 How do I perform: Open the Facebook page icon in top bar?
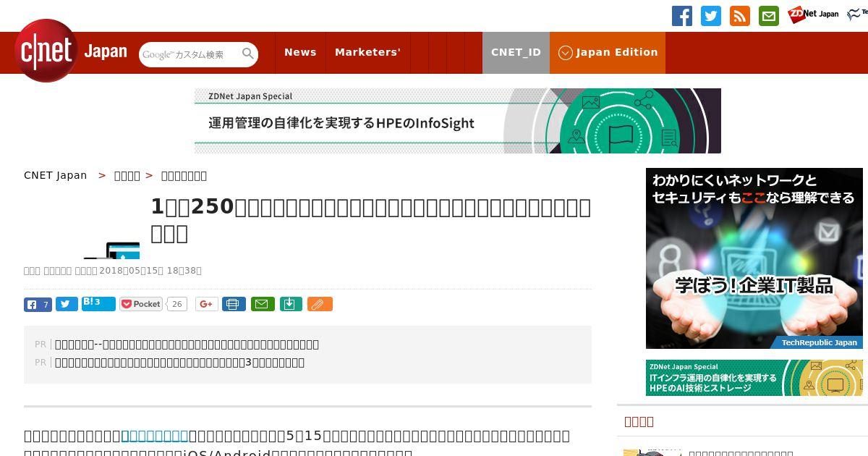[682, 16]
